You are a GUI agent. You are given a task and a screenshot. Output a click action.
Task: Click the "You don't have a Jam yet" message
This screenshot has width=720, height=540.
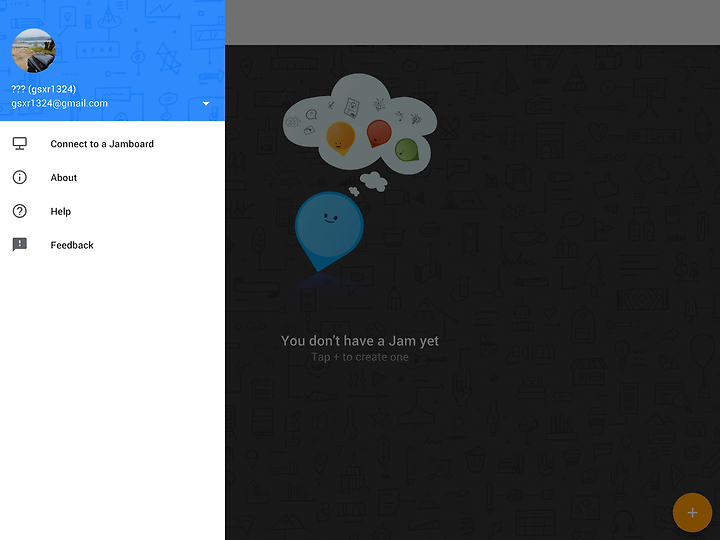(x=360, y=341)
